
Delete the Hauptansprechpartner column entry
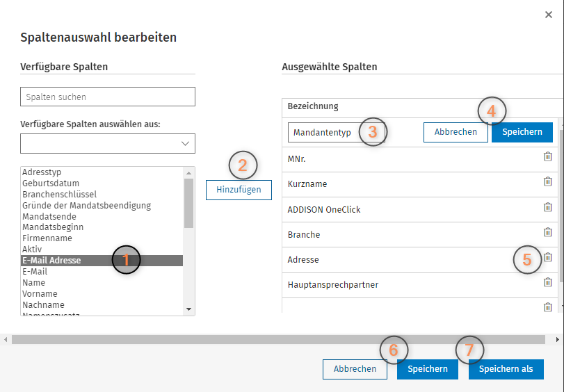point(547,282)
